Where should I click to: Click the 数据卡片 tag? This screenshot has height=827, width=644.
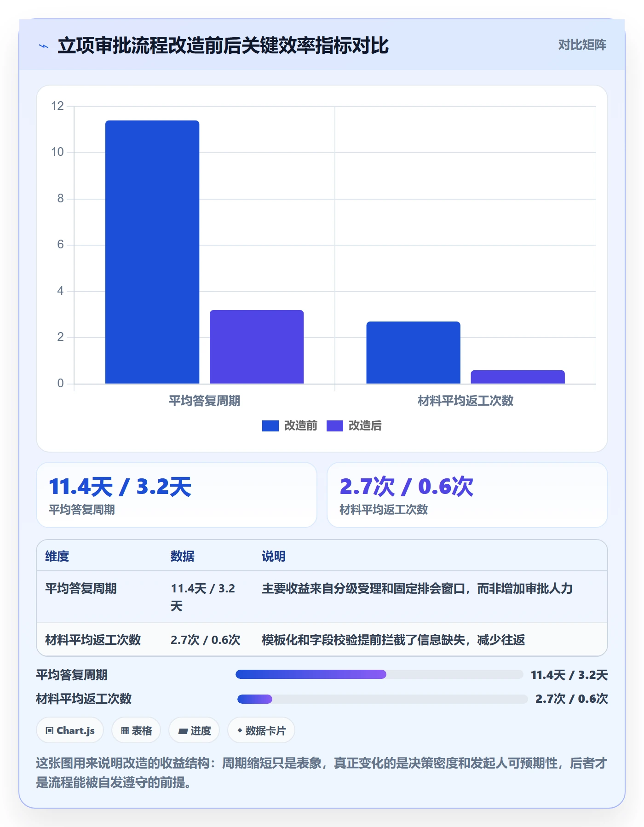(261, 730)
